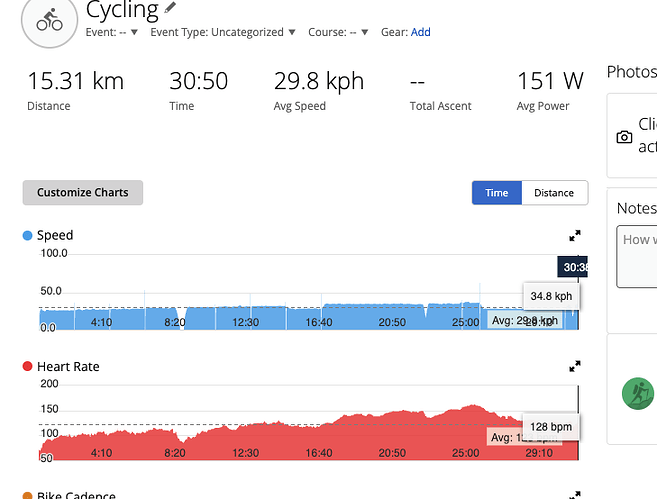This screenshot has width=657, height=499.
Task: Click the red Heart Rate legend dot
Action: coord(27,367)
